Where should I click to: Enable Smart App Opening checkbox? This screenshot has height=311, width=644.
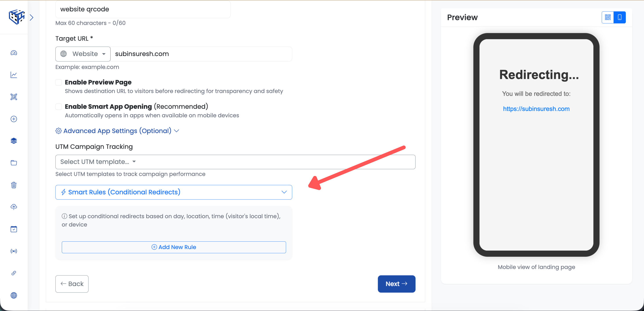[x=59, y=106]
